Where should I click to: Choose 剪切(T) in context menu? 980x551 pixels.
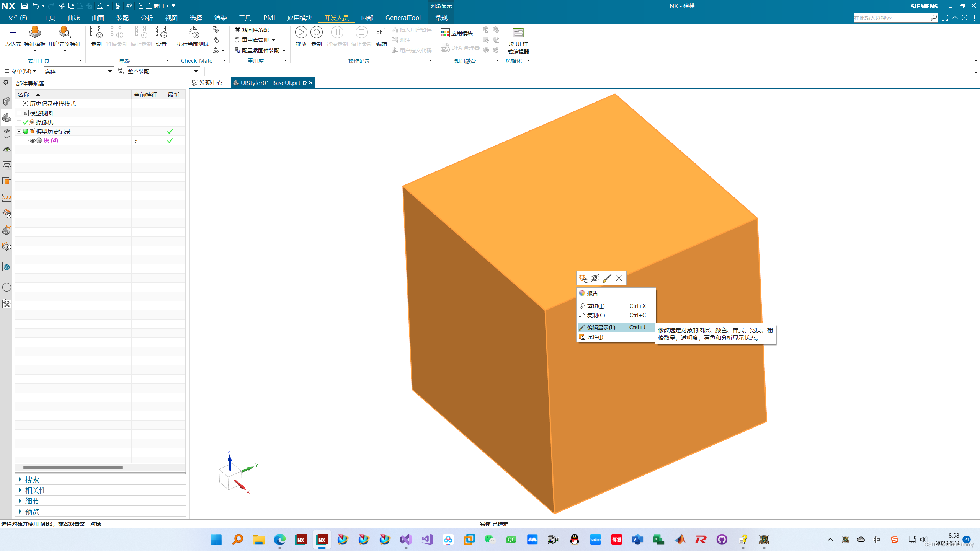tap(616, 306)
